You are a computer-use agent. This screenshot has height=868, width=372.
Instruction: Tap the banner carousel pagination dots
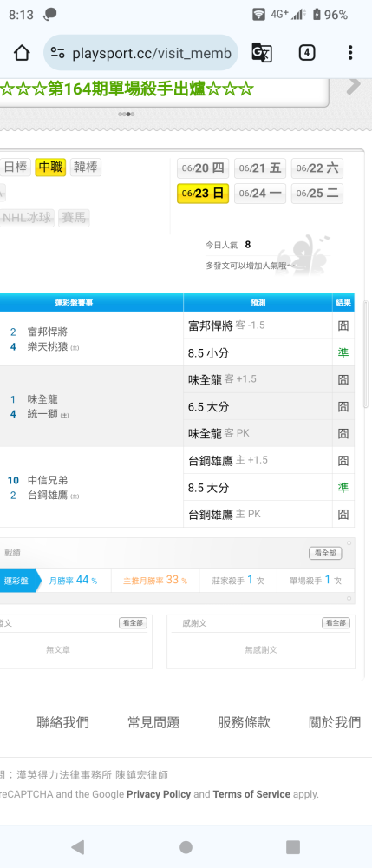(x=126, y=114)
